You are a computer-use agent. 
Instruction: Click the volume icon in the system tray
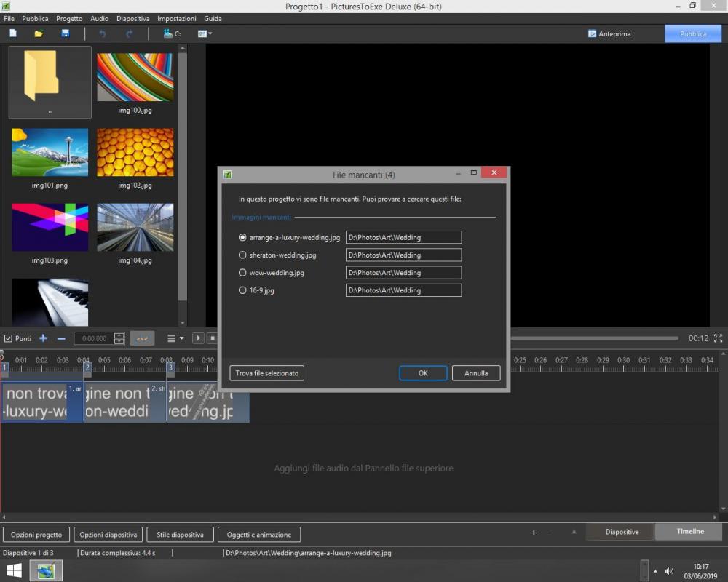tap(669, 571)
